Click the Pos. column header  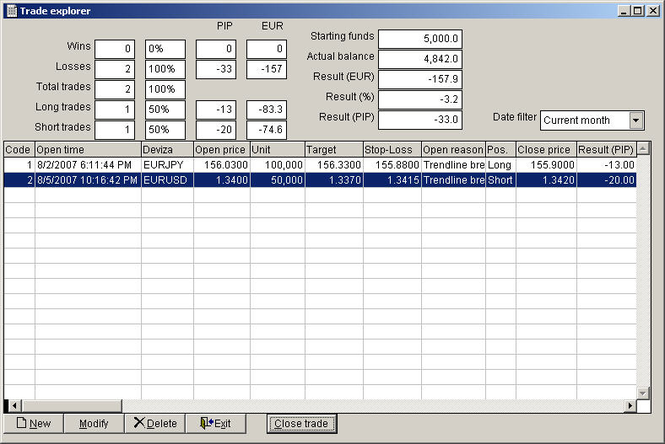tap(500, 150)
